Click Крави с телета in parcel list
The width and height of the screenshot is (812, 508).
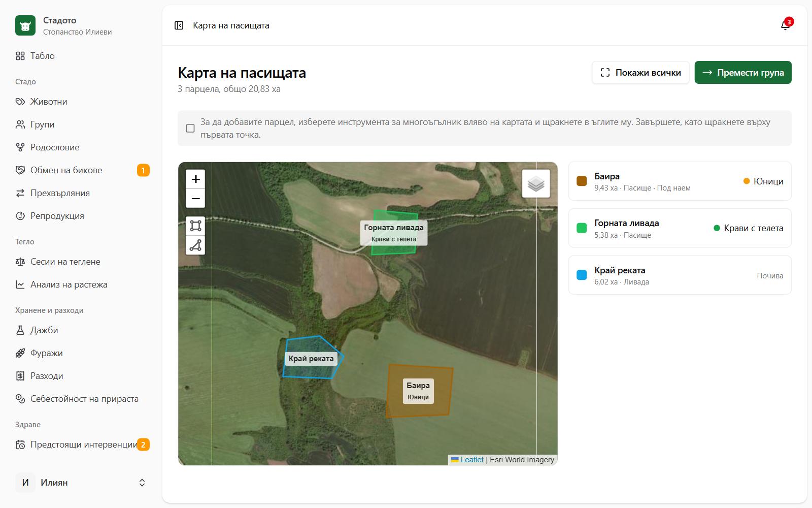[754, 228]
